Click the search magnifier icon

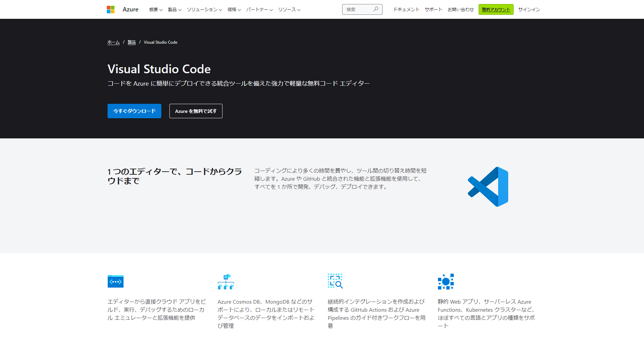(376, 9)
